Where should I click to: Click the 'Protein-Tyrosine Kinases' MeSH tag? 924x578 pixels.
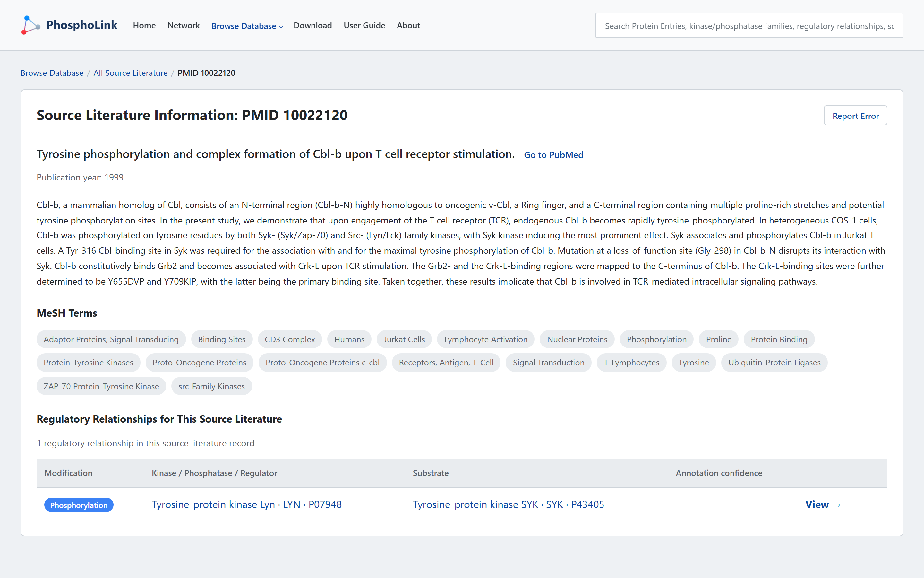tap(88, 363)
